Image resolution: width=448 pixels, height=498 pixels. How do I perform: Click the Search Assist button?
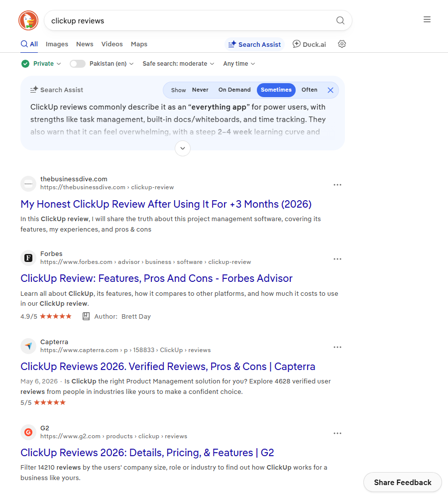[255, 44]
